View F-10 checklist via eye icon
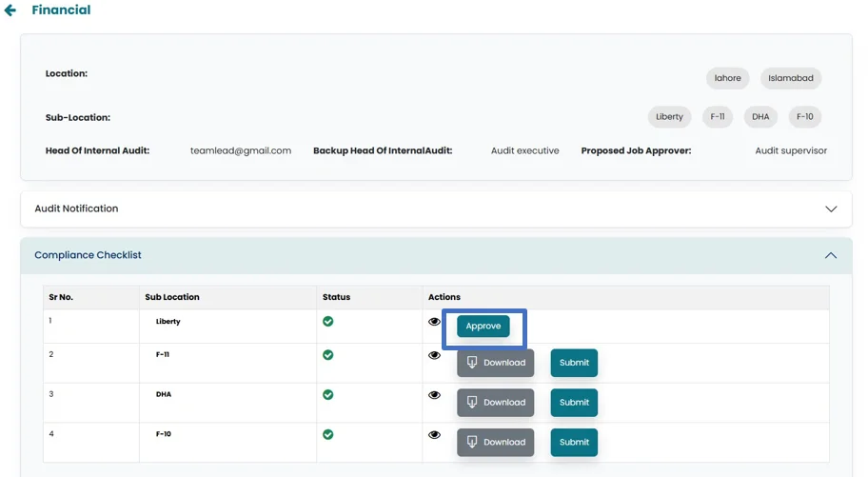This screenshot has width=868, height=477. point(435,435)
